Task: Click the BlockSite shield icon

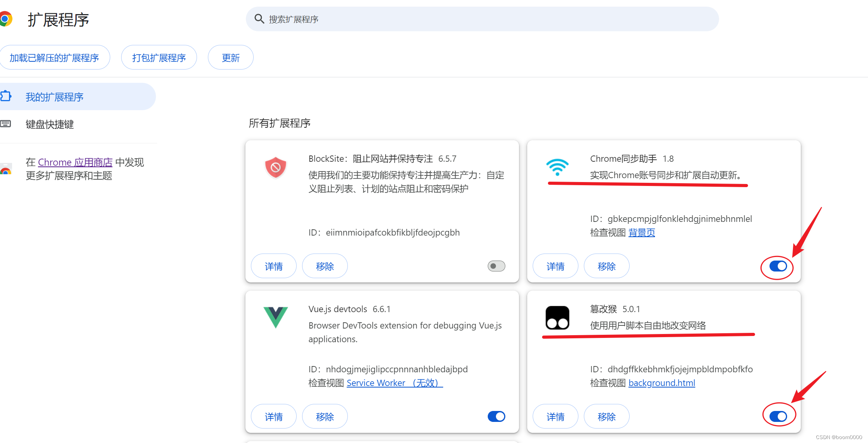Action: coord(276,168)
